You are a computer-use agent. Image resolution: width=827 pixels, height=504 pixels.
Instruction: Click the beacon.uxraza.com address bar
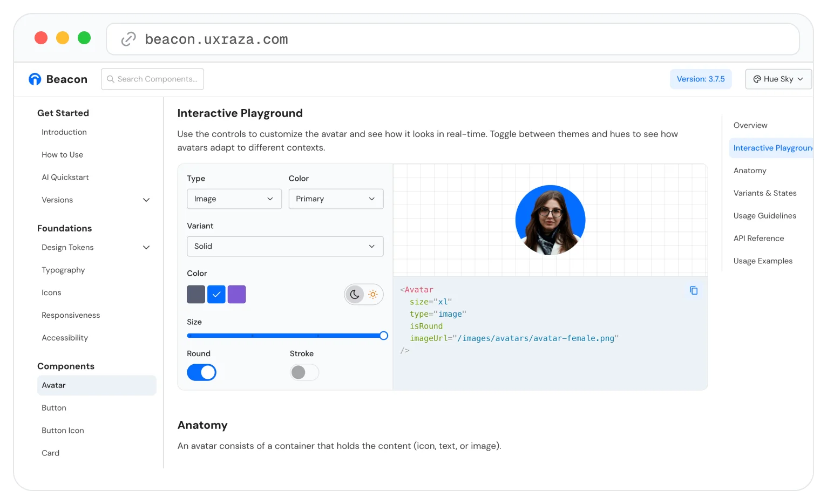click(x=452, y=39)
